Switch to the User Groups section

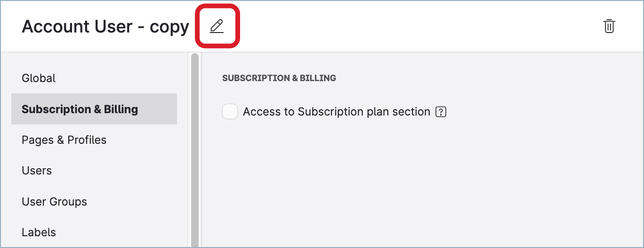[x=54, y=202]
